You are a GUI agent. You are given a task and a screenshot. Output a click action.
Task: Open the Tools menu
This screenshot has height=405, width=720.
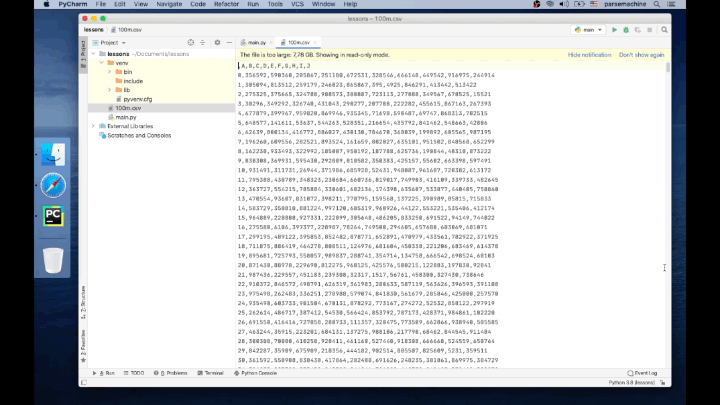275,4
